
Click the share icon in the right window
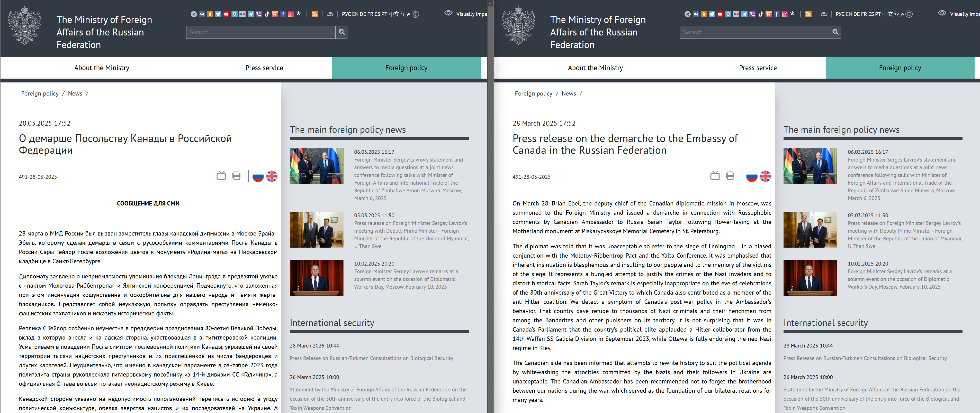687,14
